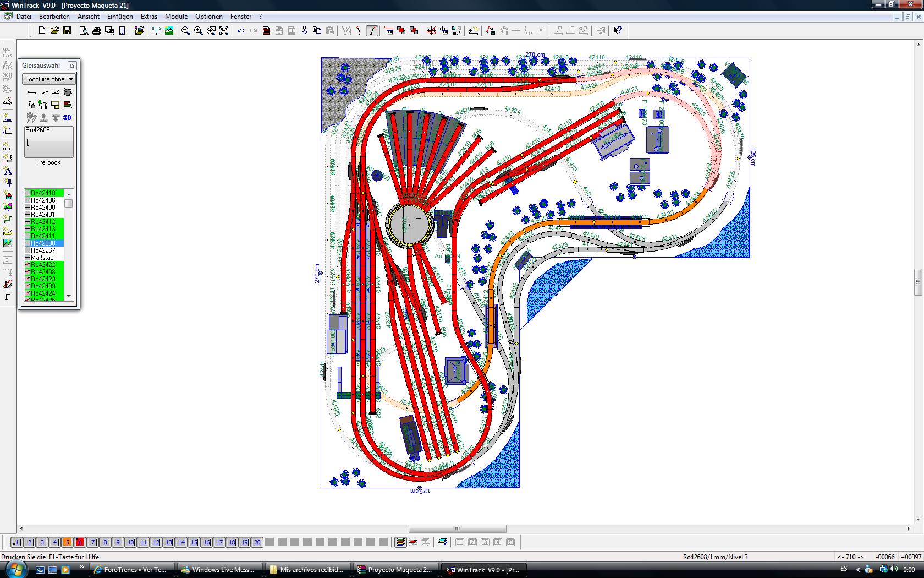Open a file with the folder icon

pos(54,31)
